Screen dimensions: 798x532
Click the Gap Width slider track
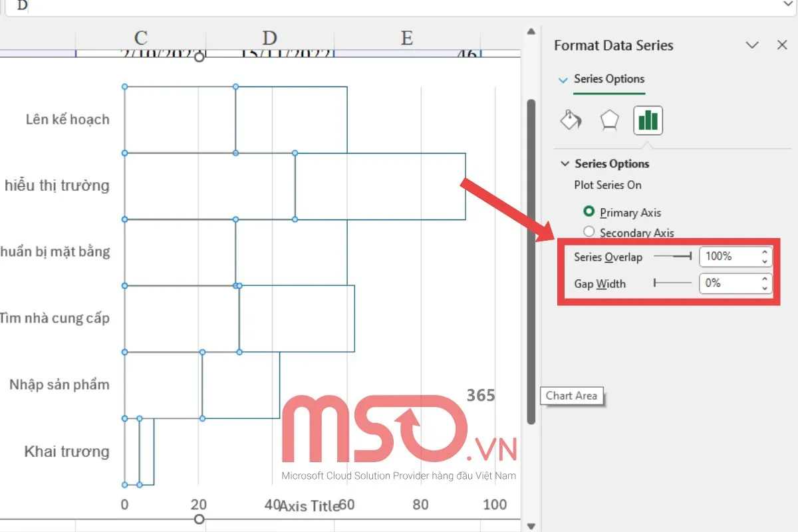pos(672,283)
